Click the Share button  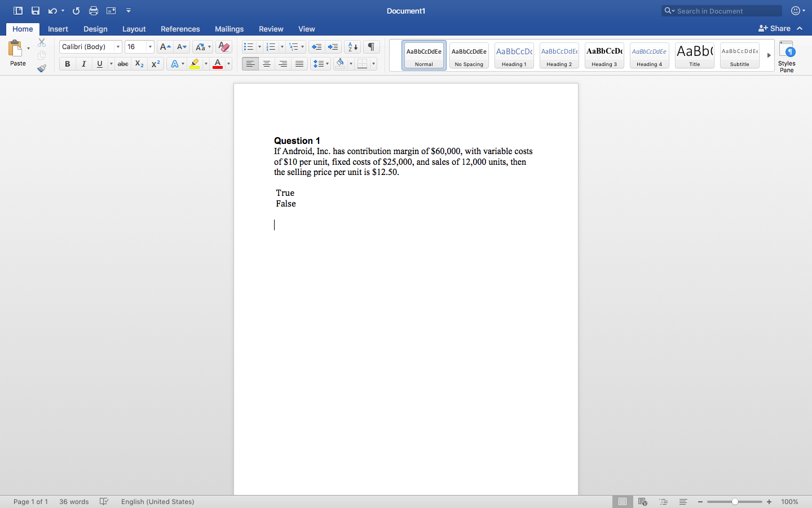(x=779, y=28)
